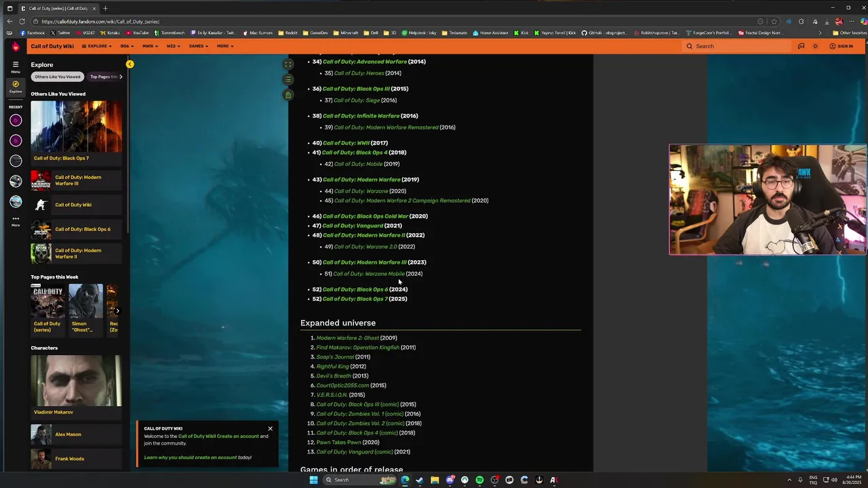
Task: Show more bookmarks with chevron arrow
Action: (x=820, y=33)
